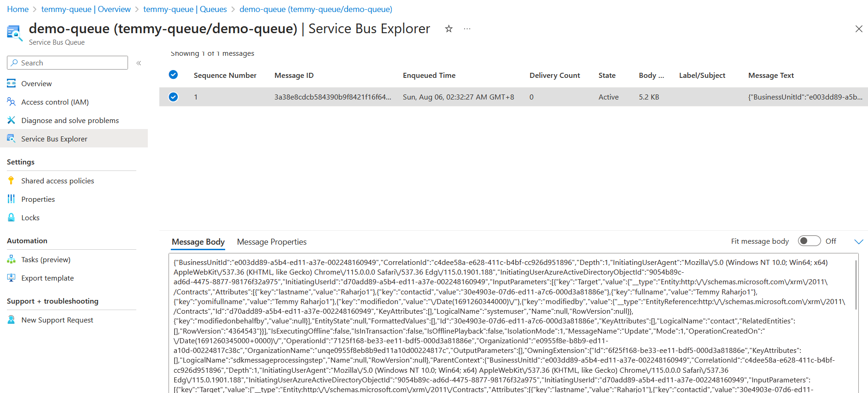
Task: Click the Tasks (preview) icon
Action: coord(11,259)
